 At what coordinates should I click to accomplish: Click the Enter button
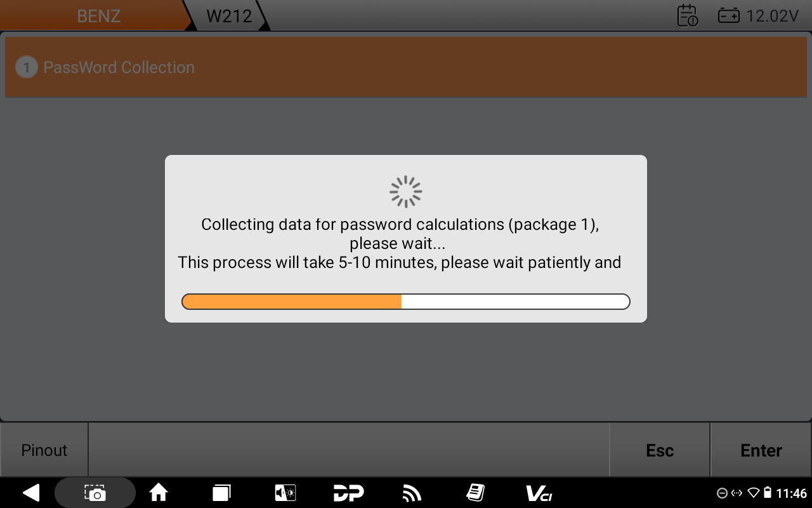(761, 450)
